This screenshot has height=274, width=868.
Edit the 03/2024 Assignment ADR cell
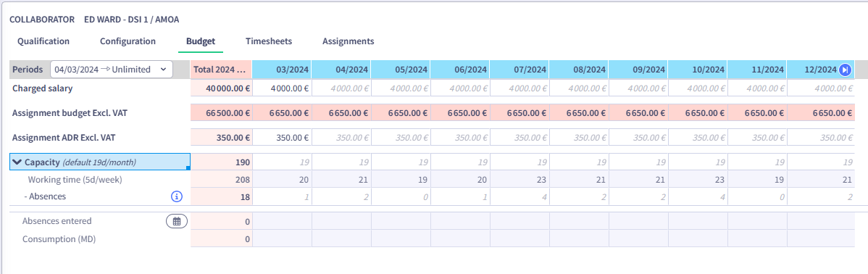pos(282,137)
